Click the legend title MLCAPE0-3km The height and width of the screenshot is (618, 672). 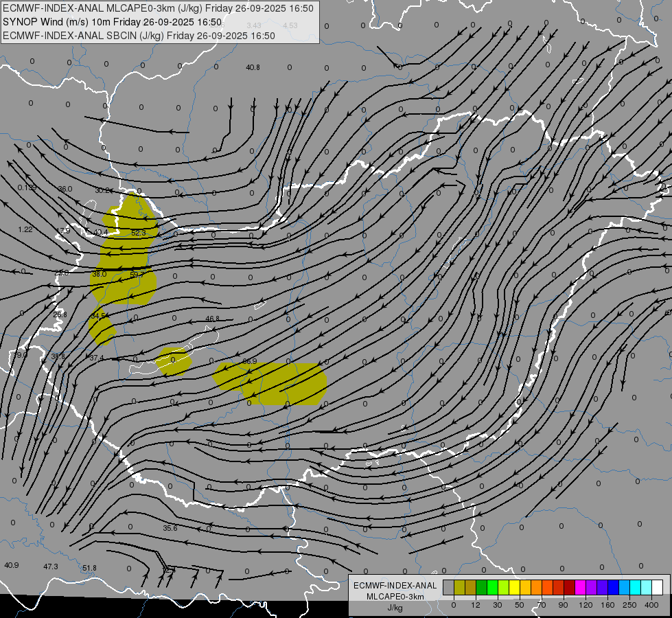(395, 597)
